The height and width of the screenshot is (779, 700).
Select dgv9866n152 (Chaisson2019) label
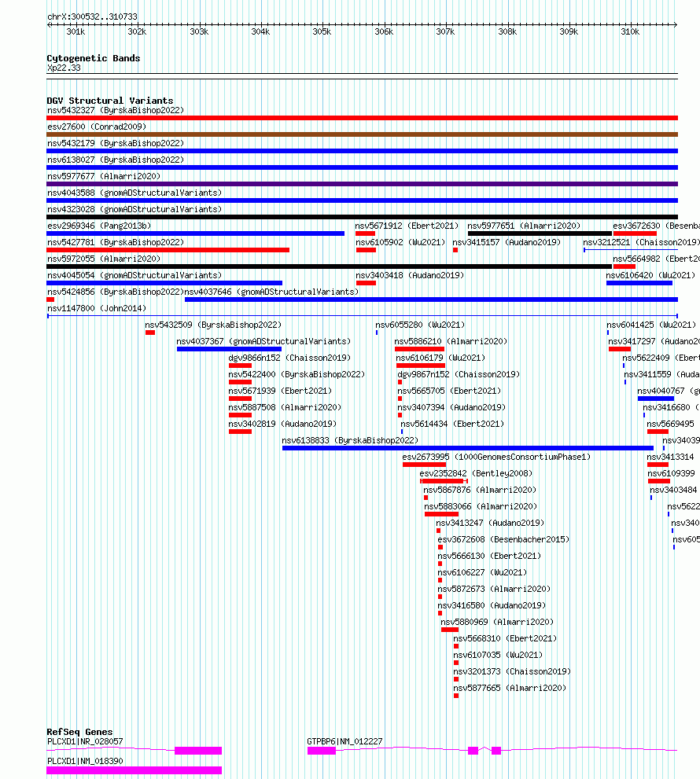click(x=289, y=358)
